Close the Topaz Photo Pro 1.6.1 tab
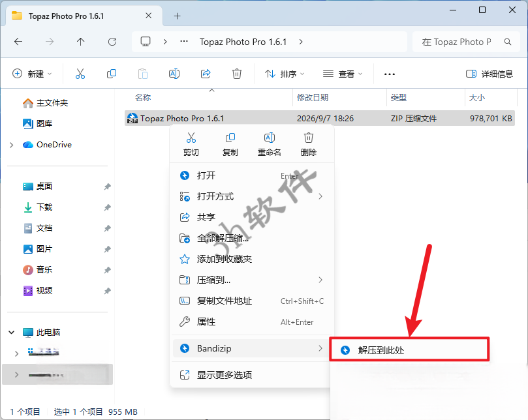This screenshot has height=420, width=528. 149,16
